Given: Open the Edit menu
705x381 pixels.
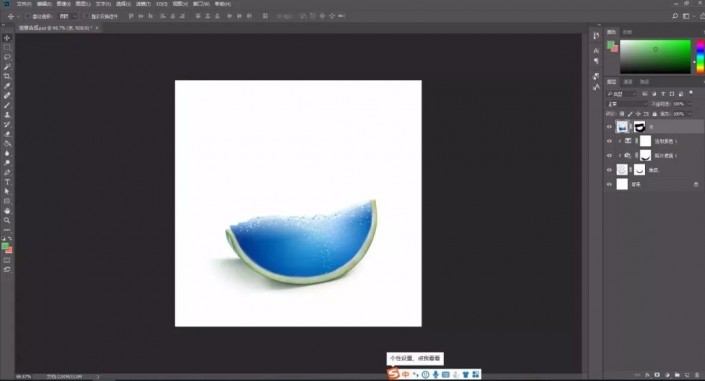Looking at the screenshot, I should 44,4.
